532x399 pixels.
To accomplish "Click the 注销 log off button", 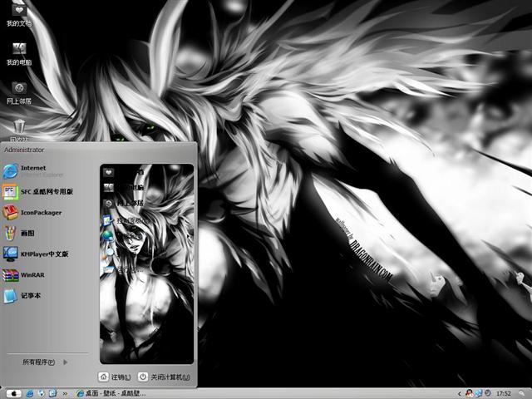I will (115, 377).
